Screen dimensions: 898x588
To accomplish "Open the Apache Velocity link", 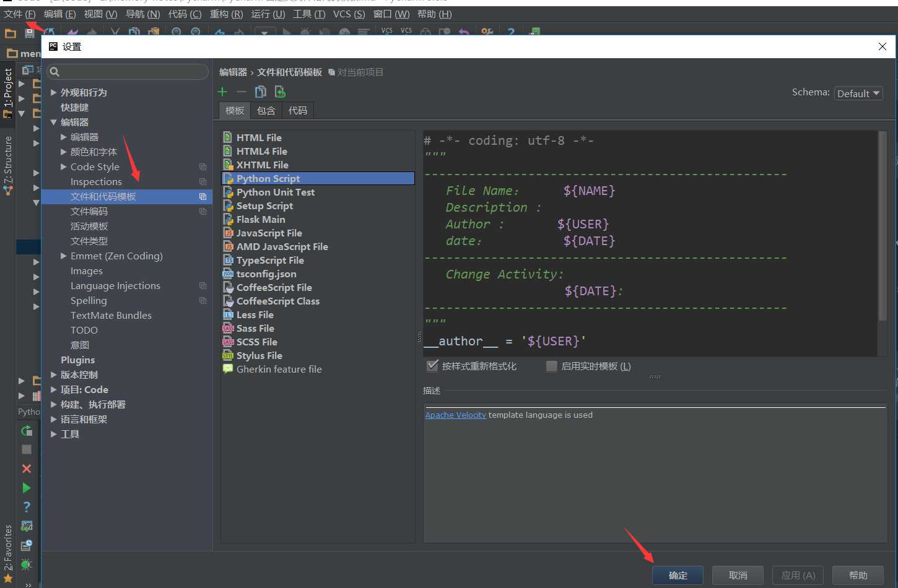I will click(455, 415).
